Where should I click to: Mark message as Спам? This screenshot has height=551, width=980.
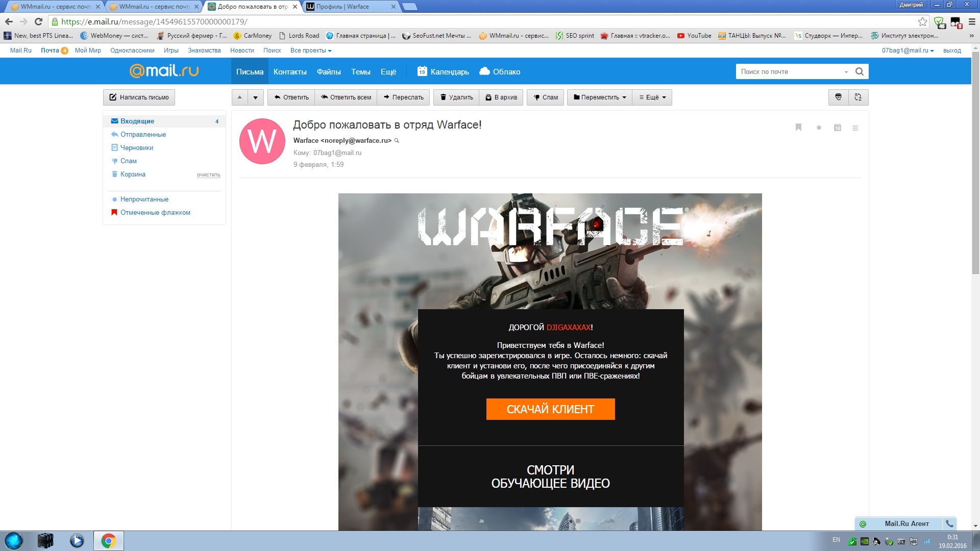(x=545, y=97)
